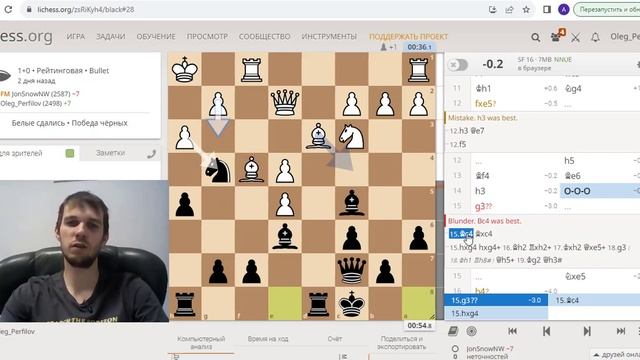Toggle the local engine analysis switch
This screenshot has height=360, width=640.
pos(458,64)
